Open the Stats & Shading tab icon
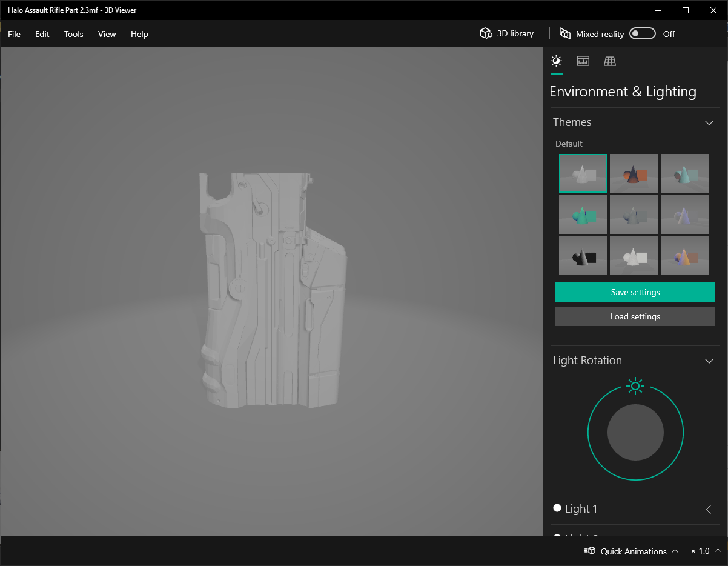 click(583, 61)
